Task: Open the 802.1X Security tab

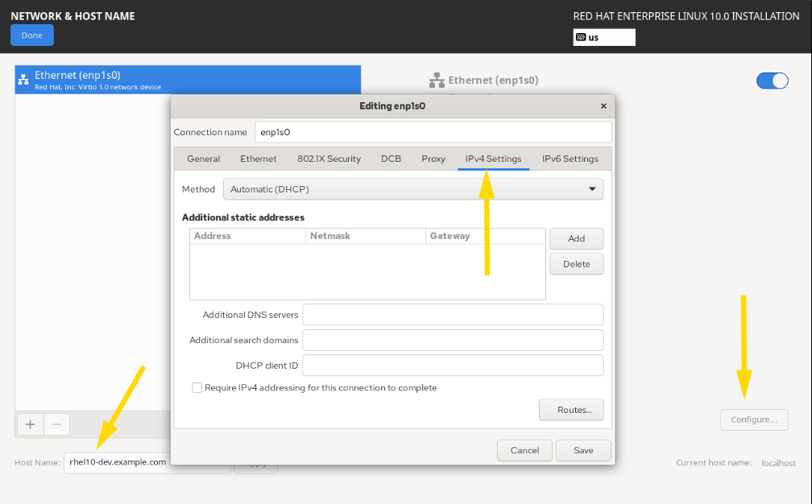Action: point(329,159)
